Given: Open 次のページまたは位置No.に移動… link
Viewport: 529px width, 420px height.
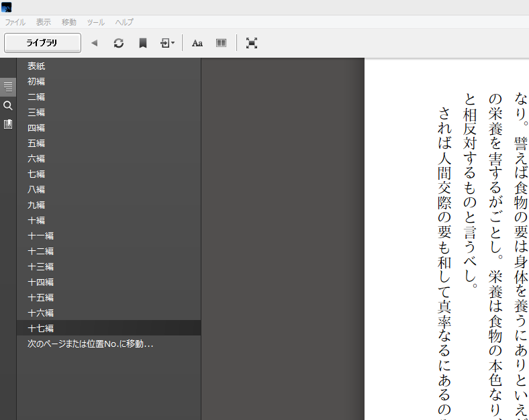Looking at the screenshot, I should click(91, 344).
